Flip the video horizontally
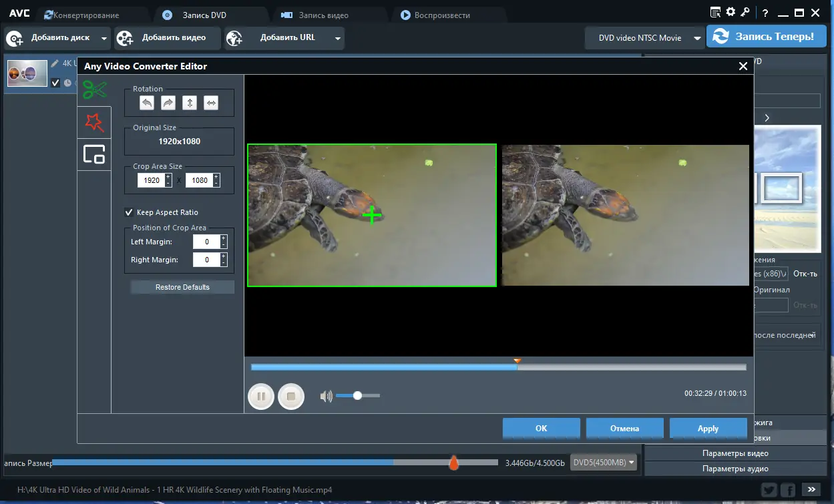 [211, 103]
